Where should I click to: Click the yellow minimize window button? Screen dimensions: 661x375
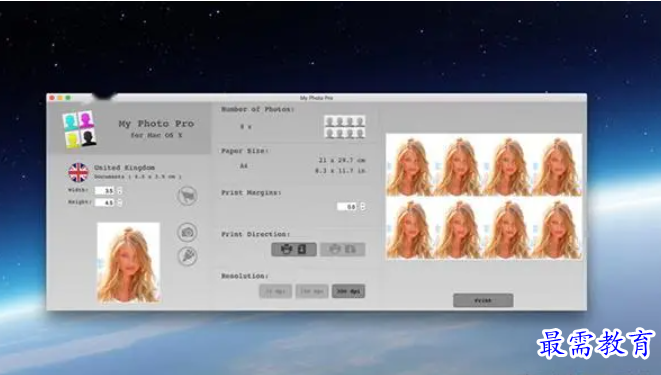pyautogui.click(x=60, y=98)
